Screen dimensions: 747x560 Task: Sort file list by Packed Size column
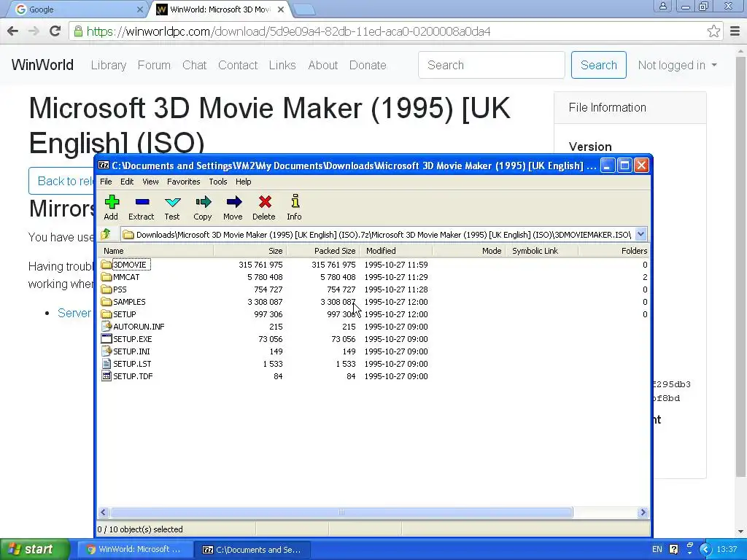[322, 251]
